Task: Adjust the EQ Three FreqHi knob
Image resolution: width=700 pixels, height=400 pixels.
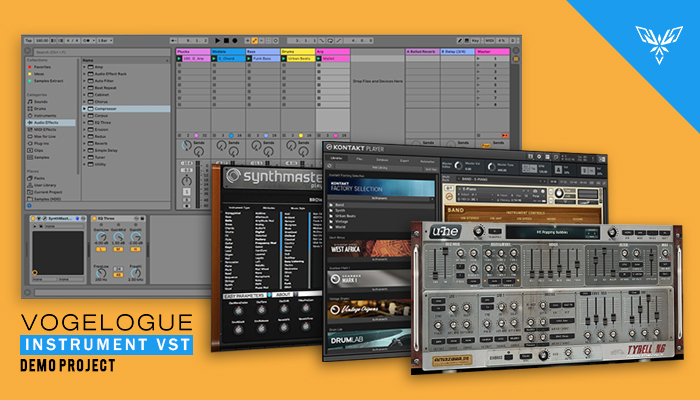Action: [135, 273]
